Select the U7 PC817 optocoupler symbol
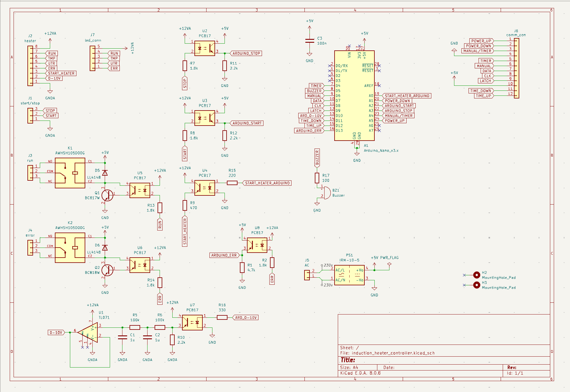 coord(192,322)
